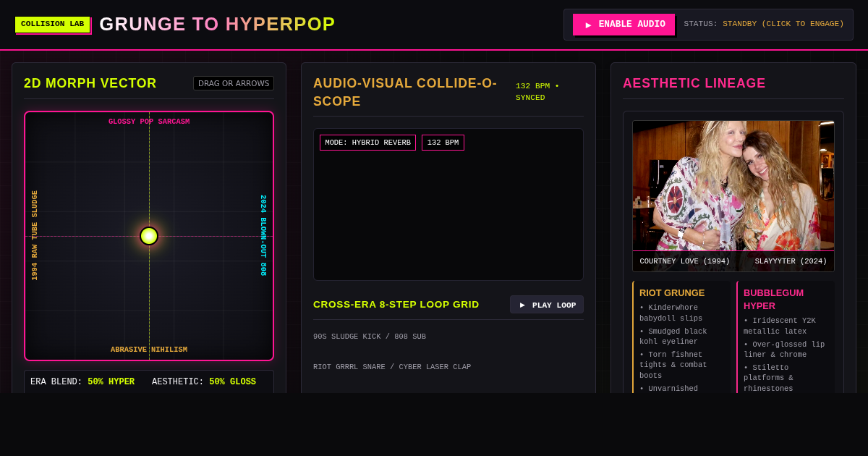Click the Aesthetic Lineage heading
This screenshot has height=456, width=868.
(694, 84)
